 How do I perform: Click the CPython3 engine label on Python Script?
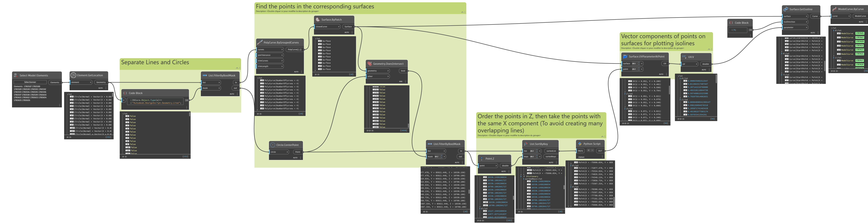click(581, 157)
